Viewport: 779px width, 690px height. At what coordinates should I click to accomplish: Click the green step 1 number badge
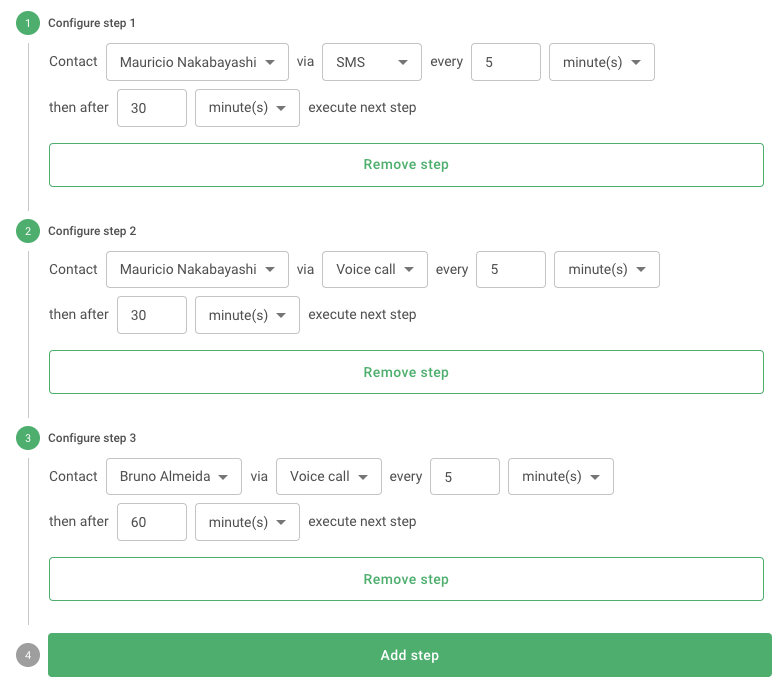point(28,23)
